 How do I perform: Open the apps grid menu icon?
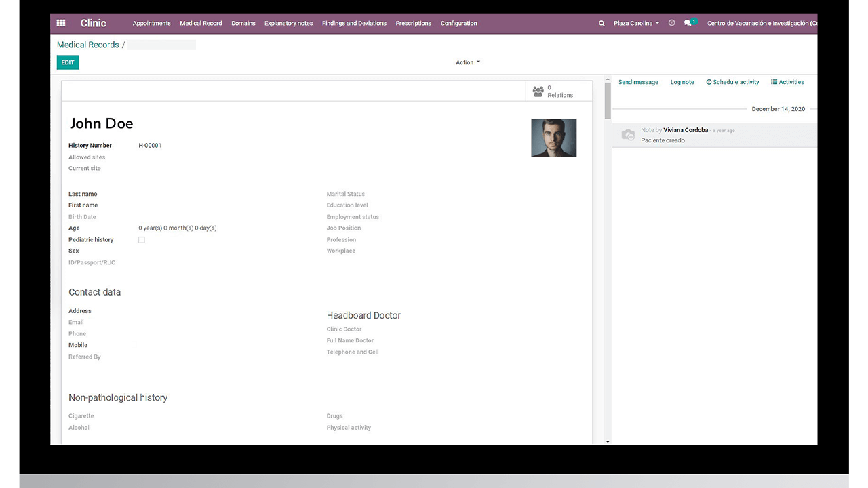[61, 23]
